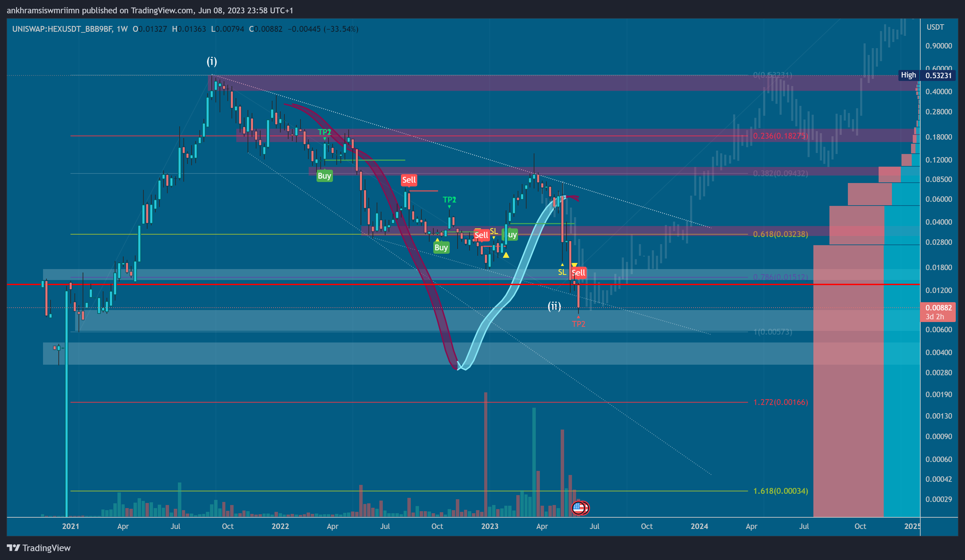965x560 pixels.
Task: Select the Fib 1.272(0.00166) label
Action: click(780, 402)
